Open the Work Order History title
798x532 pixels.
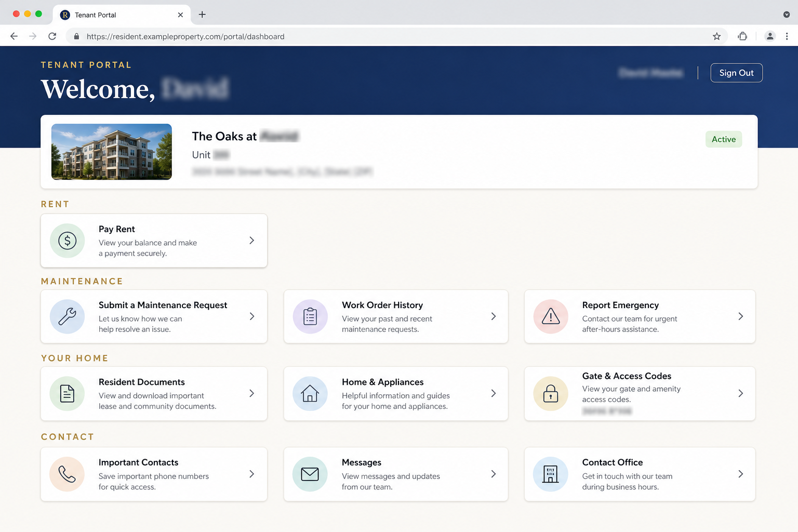(x=382, y=305)
